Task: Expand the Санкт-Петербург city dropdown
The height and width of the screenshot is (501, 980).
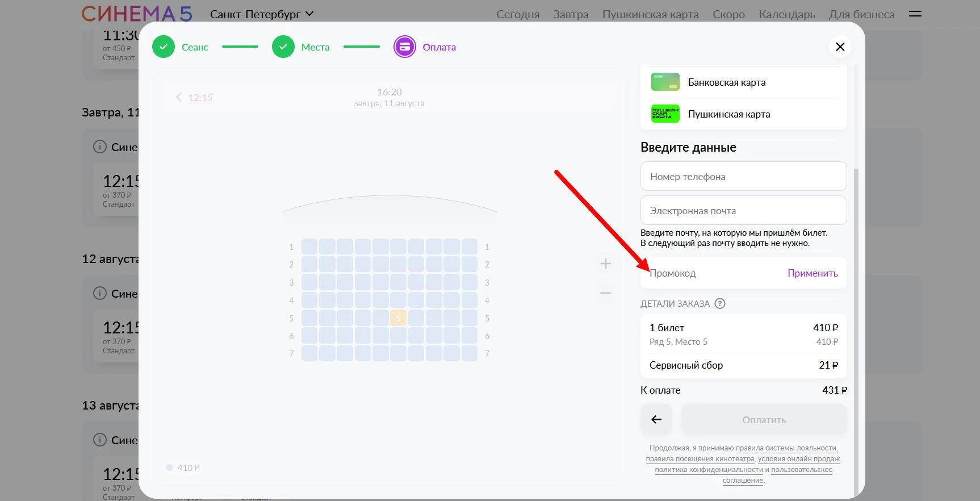Action: (261, 14)
